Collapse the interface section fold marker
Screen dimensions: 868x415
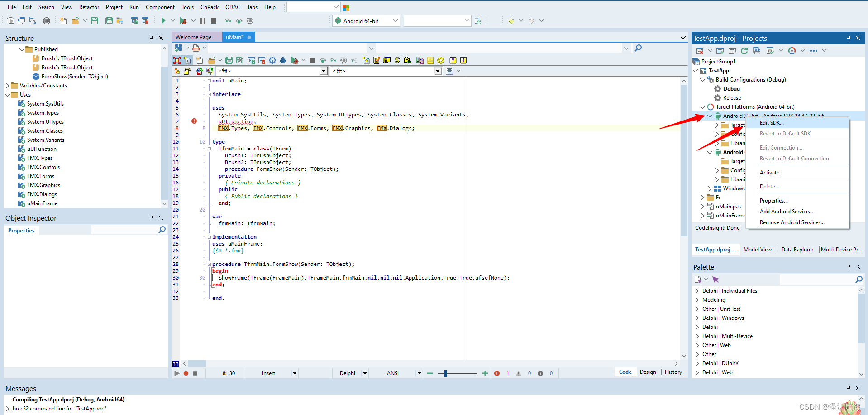coord(209,94)
